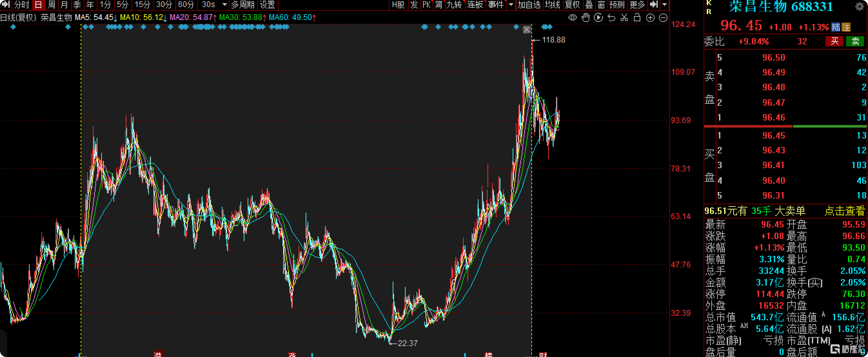Zoom in with the plus circle icon
This screenshot has height=357, width=868.
[650, 18]
